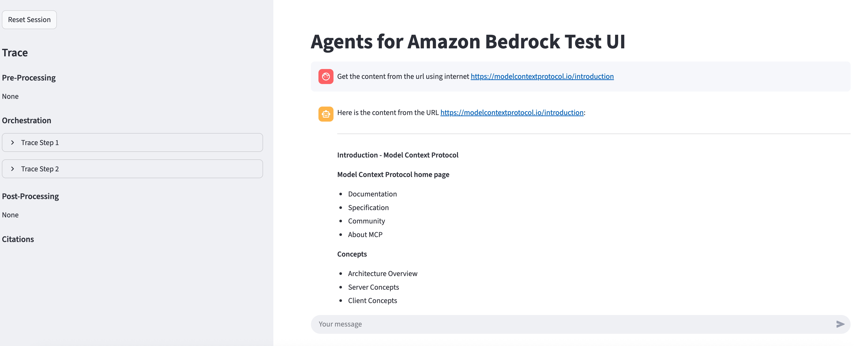
Task: Click the Trace Step 2 chevron icon
Action: 12,169
